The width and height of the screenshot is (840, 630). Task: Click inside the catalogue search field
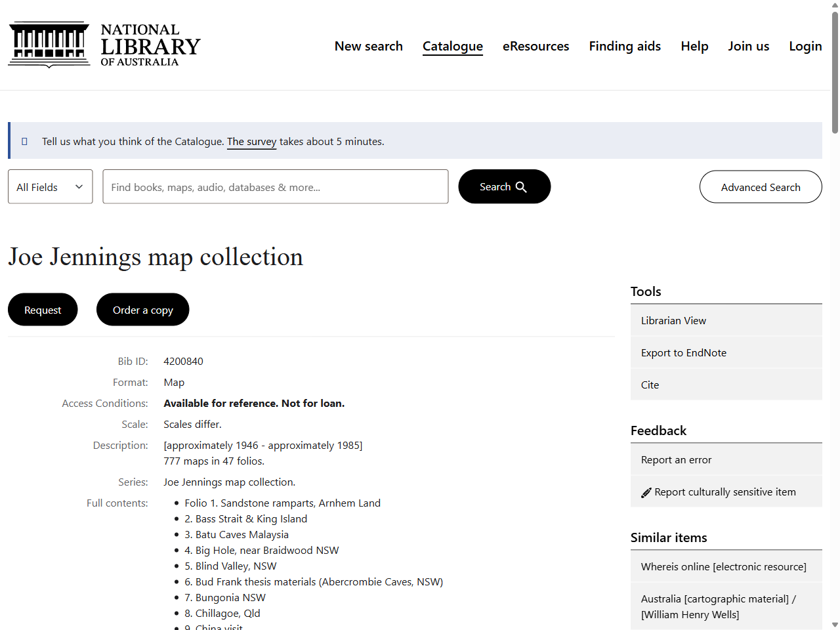tap(276, 186)
